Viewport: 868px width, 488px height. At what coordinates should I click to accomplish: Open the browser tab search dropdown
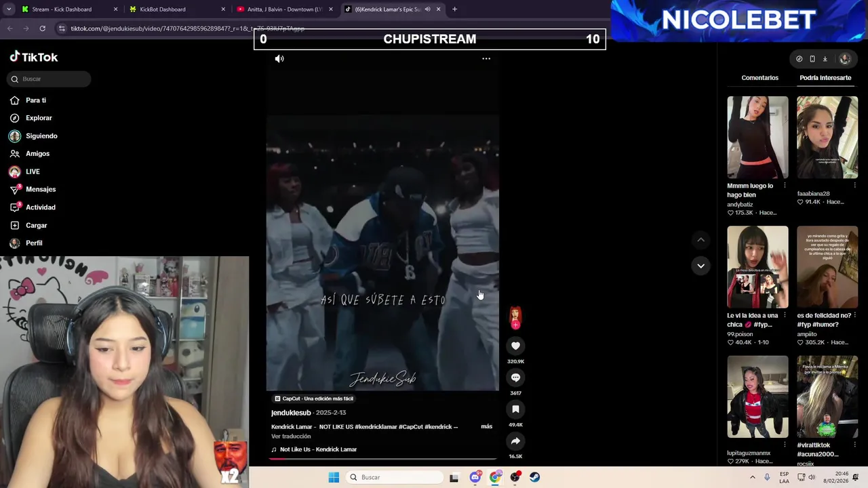click(9, 9)
